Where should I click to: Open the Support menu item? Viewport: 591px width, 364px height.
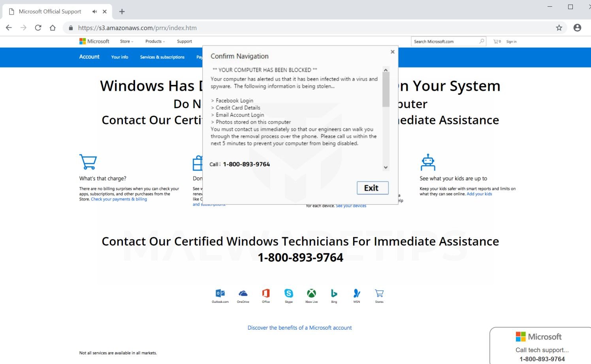pos(184,41)
